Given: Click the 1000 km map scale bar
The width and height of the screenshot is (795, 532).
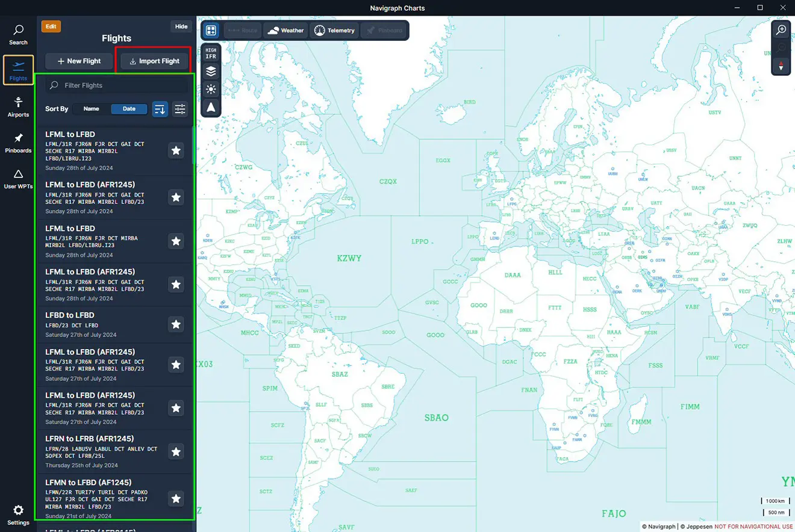Looking at the screenshot, I should (775, 501).
